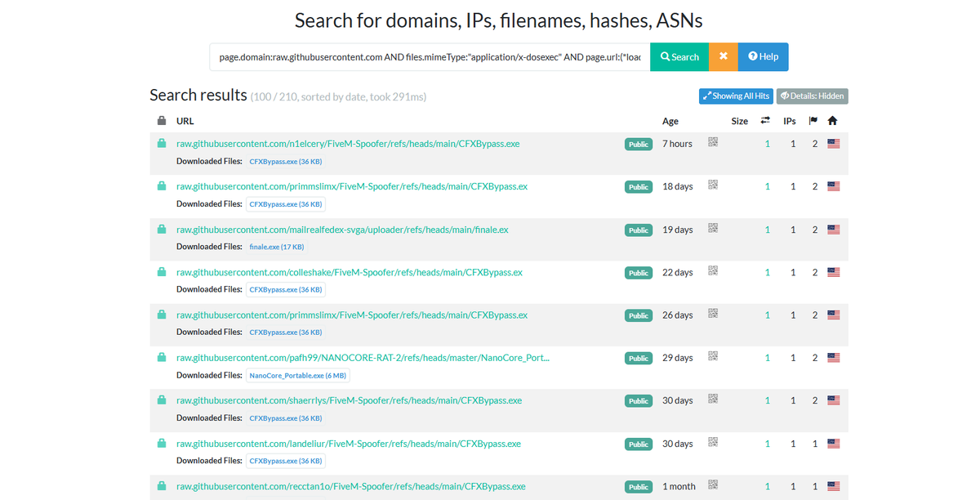Click the Public badge in the n1elcery row
Image resolution: width=980 pixels, height=500 pixels.
[639, 145]
